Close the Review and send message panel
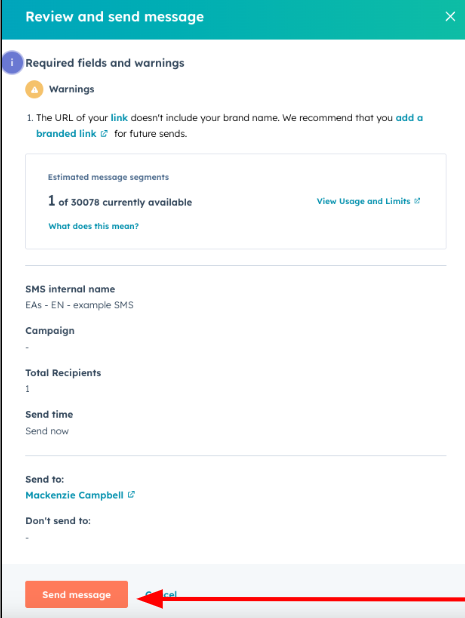Image resolution: width=465 pixels, height=618 pixels. tap(450, 17)
